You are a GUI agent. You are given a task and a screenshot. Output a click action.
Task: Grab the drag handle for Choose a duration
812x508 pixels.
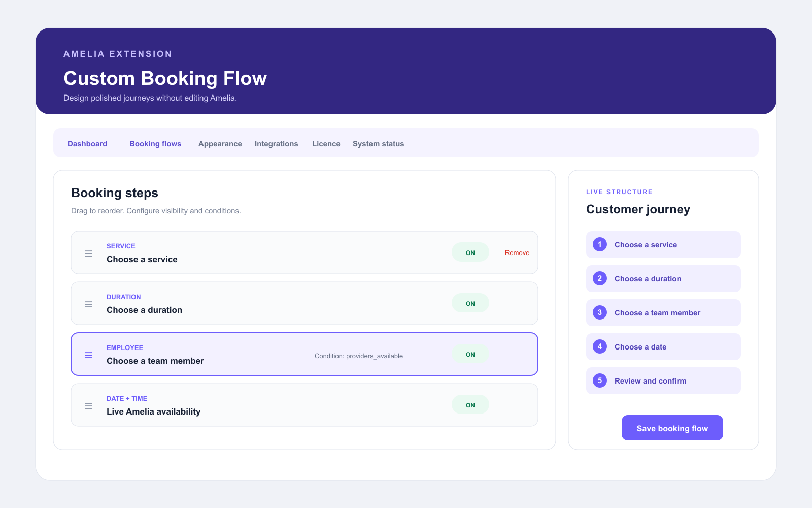tap(89, 304)
